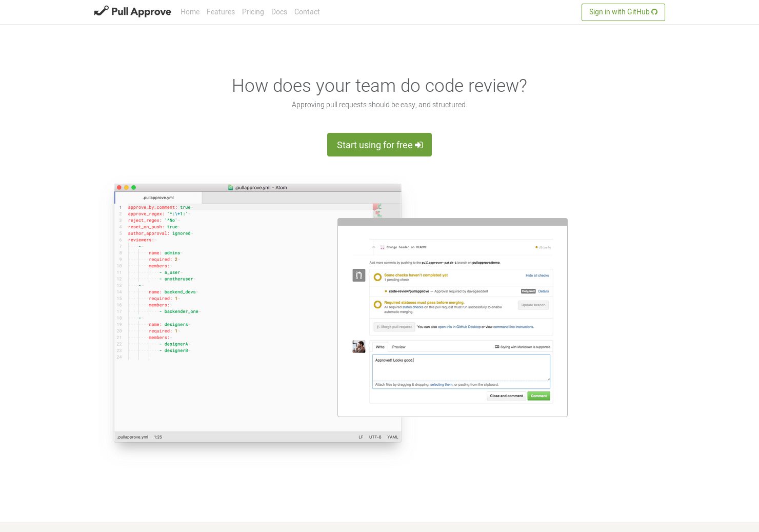Viewport: 759px width, 532px height.
Task: Go to the Features page
Action: [x=221, y=12]
